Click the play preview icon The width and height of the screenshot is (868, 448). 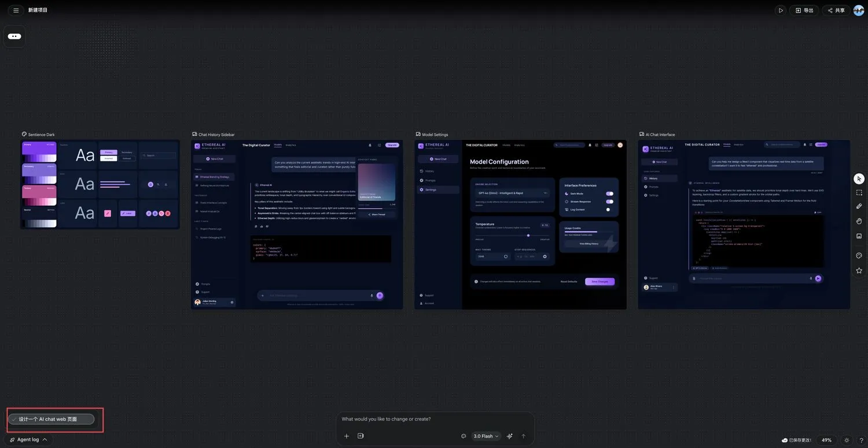click(781, 10)
